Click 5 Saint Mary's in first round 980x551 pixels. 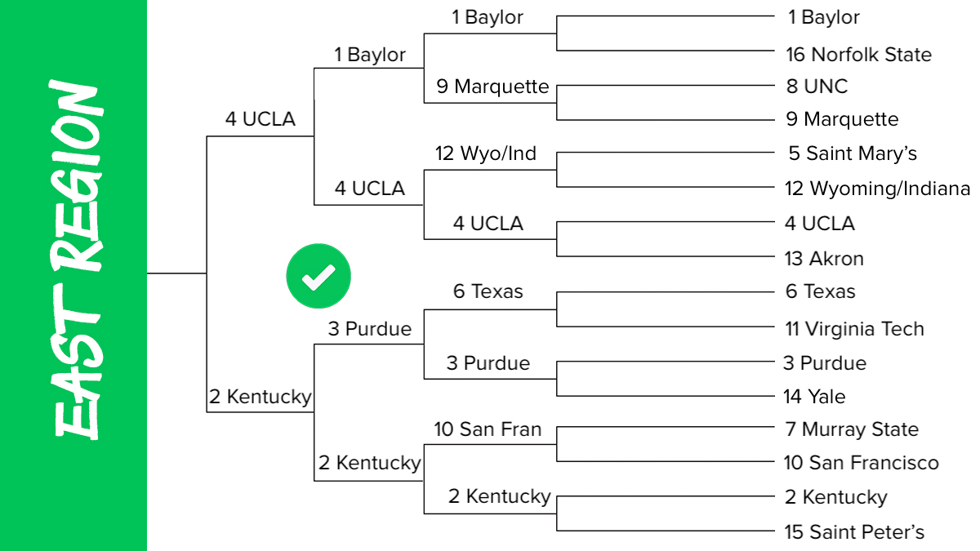click(x=853, y=153)
